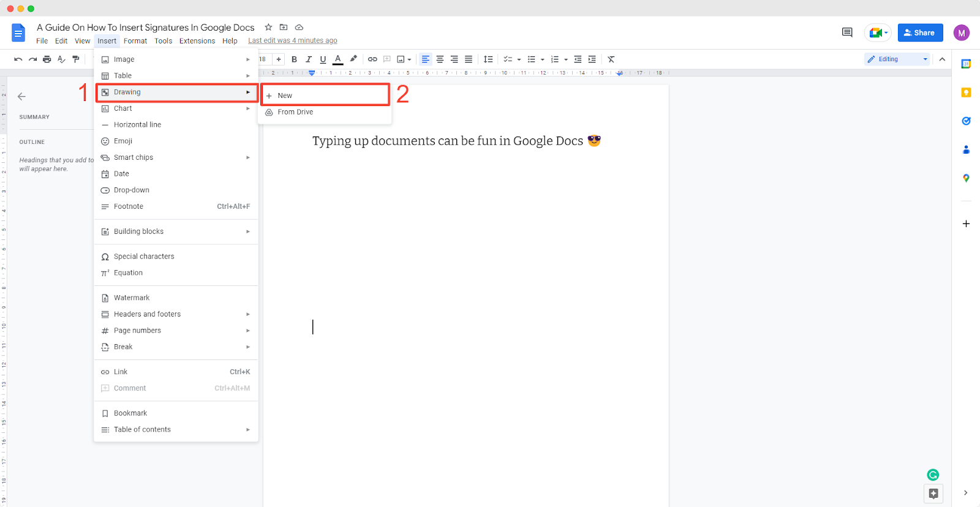Activate the paint format tool
The height and width of the screenshot is (507, 980).
point(76,59)
